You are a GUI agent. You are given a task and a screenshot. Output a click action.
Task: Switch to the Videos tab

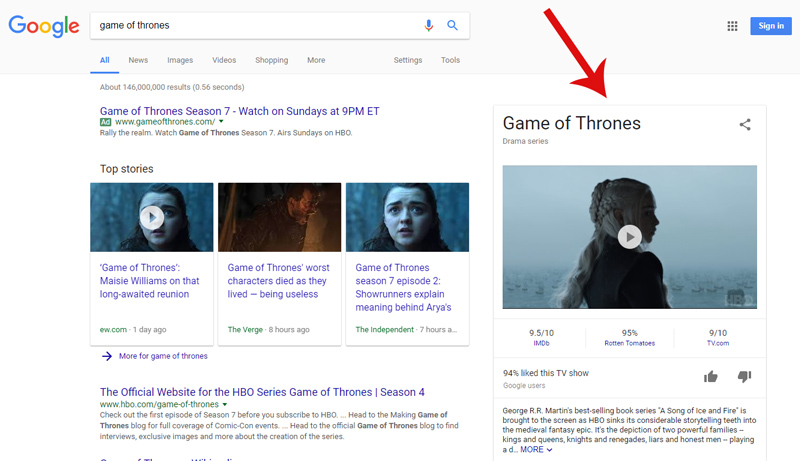224,60
